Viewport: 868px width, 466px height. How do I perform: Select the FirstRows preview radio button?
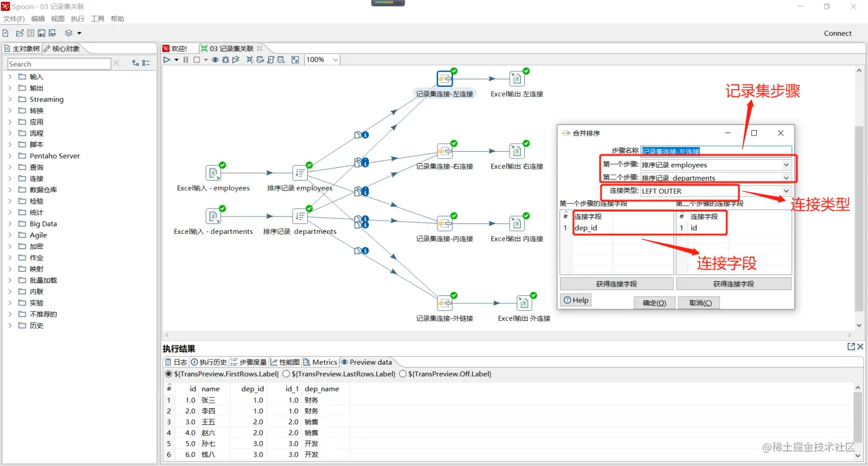click(x=168, y=374)
